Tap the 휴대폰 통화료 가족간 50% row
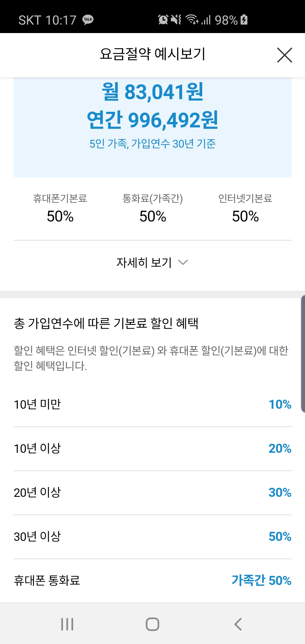Viewport: 305px width, 644px height. [152, 581]
